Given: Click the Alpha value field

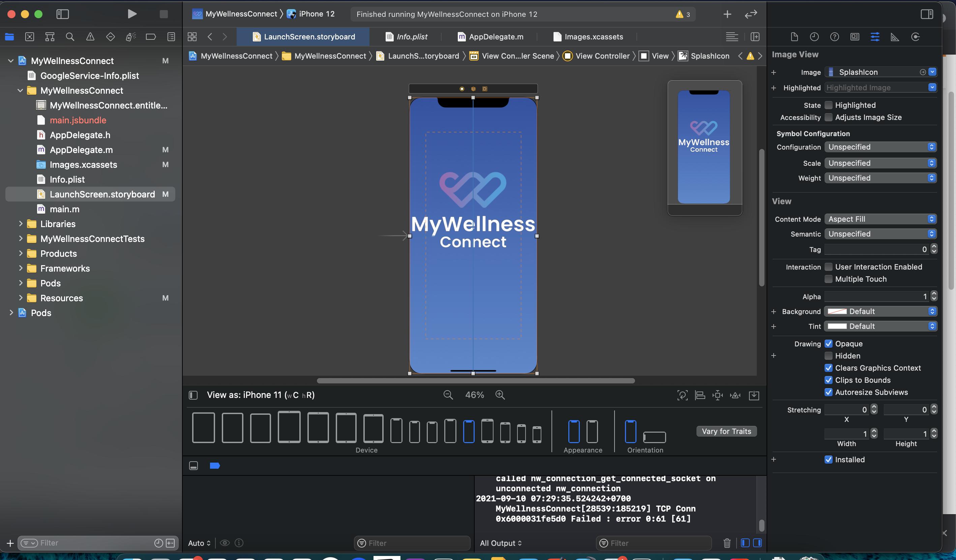Looking at the screenshot, I should click(877, 297).
